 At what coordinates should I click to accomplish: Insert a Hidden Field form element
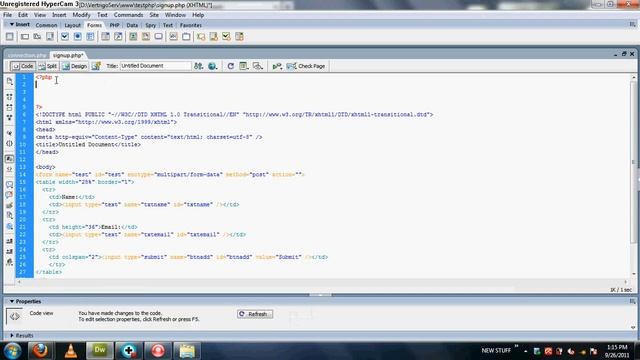click(x=37, y=37)
